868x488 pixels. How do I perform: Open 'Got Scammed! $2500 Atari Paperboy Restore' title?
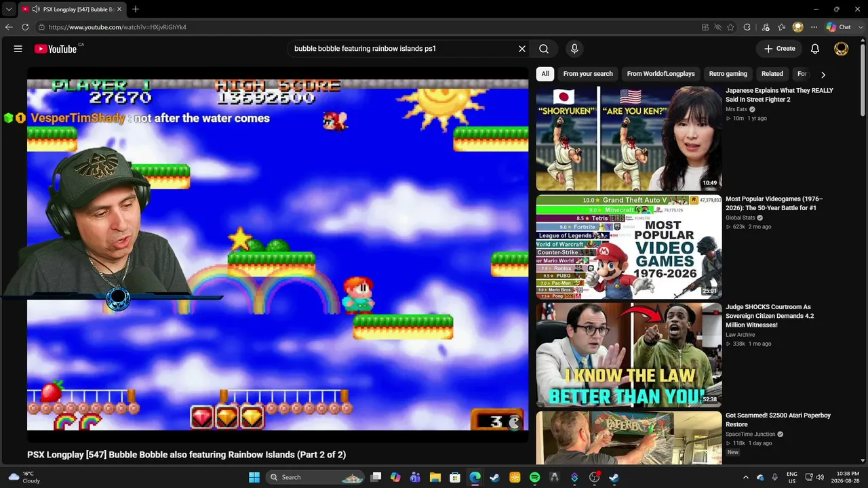pos(778,420)
